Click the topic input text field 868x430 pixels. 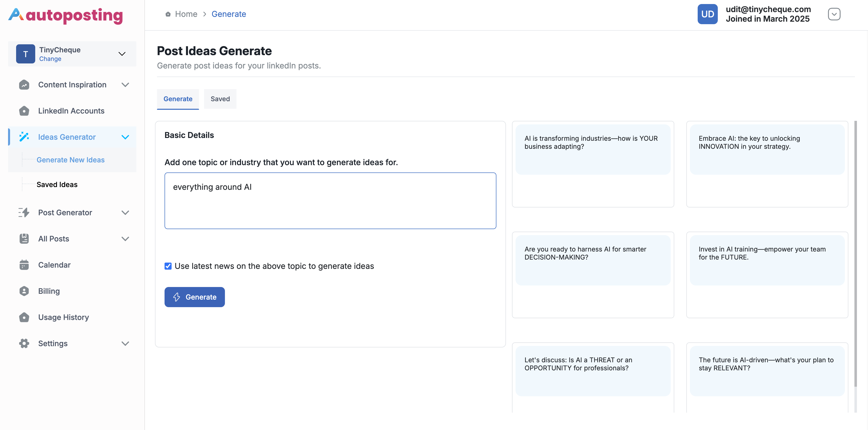tap(330, 201)
